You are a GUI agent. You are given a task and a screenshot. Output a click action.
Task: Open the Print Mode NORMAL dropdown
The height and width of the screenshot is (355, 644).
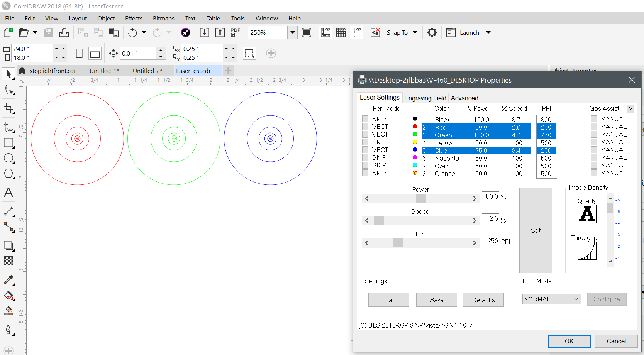[552, 299]
